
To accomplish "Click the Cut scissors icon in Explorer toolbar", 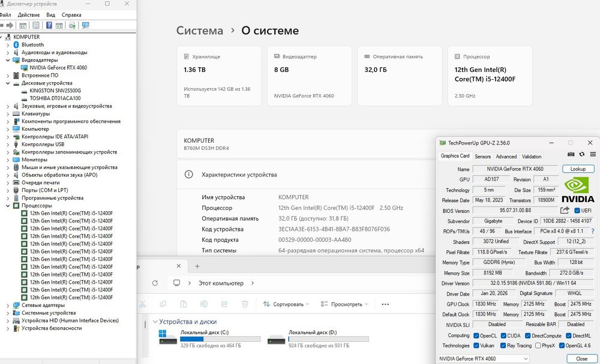I will coord(143,304).
